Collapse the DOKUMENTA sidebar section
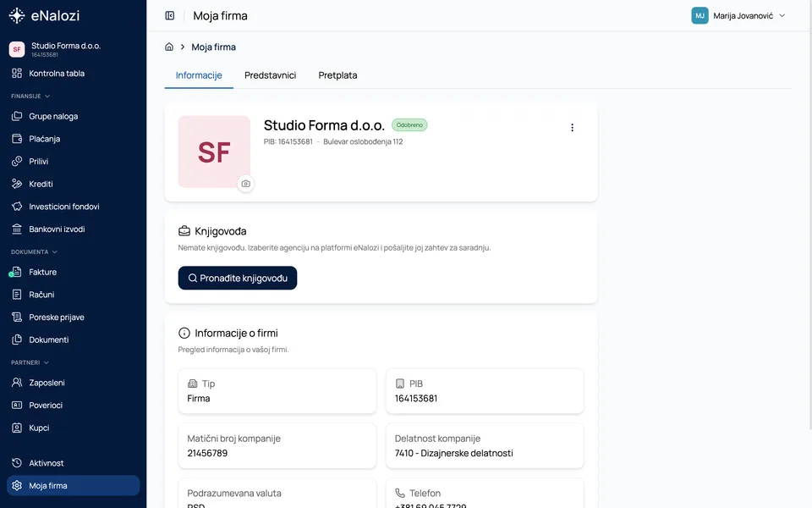The width and height of the screenshot is (812, 508). (34, 252)
